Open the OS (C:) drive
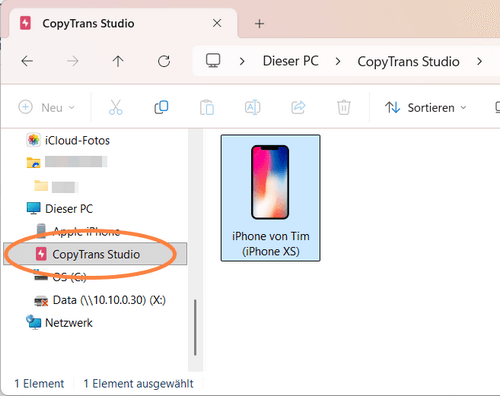Screen dimensions: 500x396 point(60,277)
